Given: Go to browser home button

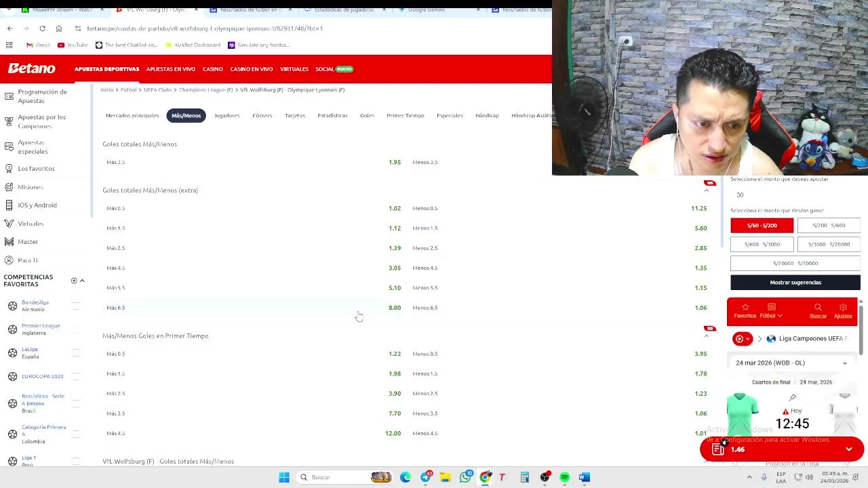Looking at the screenshot, I should coord(59,28).
